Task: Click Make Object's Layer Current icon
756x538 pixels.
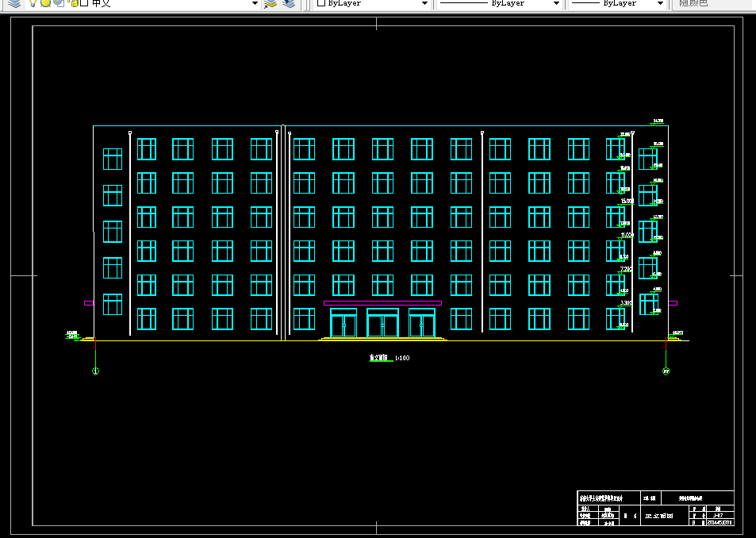Action: click(x=271, y=3)
